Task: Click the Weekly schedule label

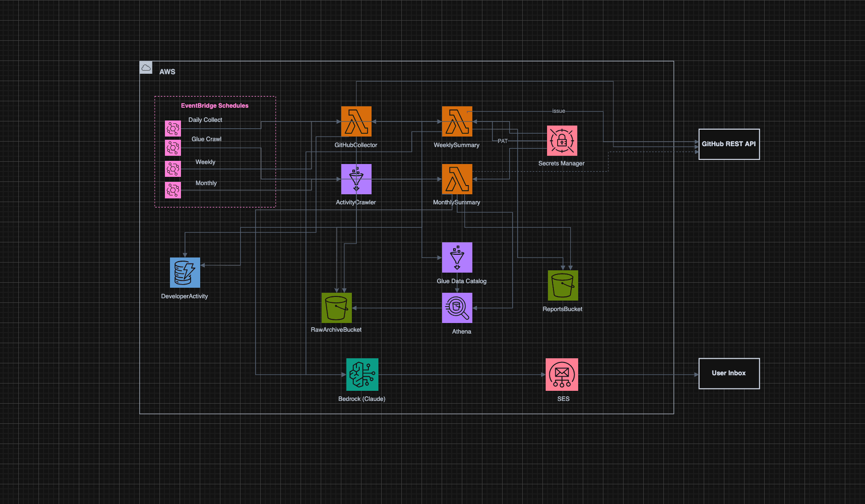Action: point(205,162)
